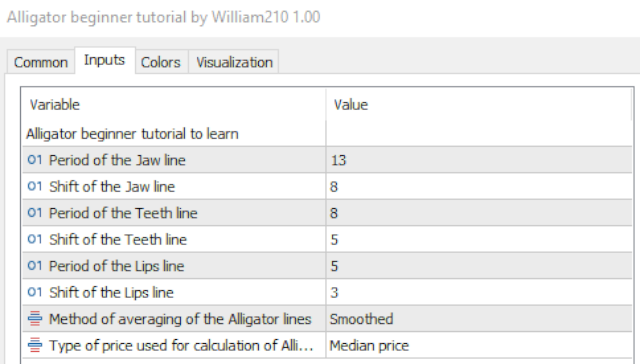Edit Jaw line period value 13

(479, 160)
